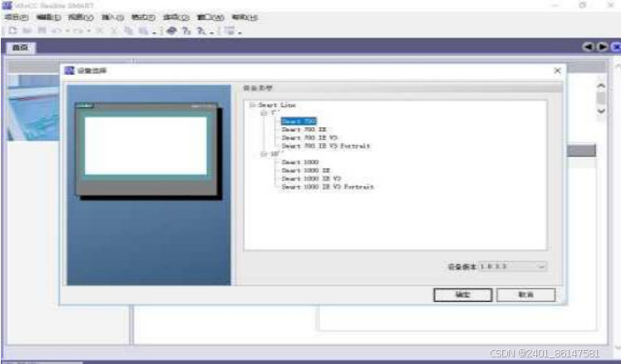Screen dimensions: 621x364
Task: Select Smart 1000 IE V3 device
Action: tap(311, 179)
